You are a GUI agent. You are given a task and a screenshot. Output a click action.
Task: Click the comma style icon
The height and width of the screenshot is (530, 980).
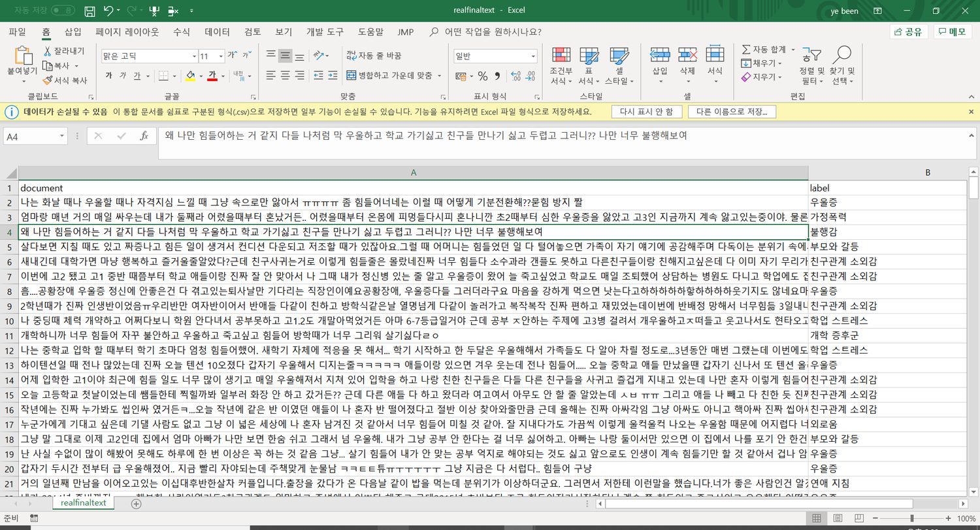pos(498,76)
